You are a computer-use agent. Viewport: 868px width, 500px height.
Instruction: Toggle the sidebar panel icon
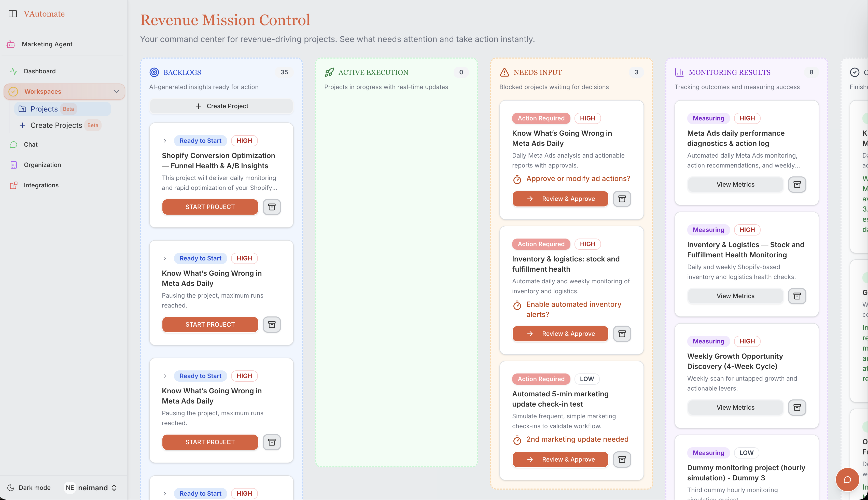[13, 14]
